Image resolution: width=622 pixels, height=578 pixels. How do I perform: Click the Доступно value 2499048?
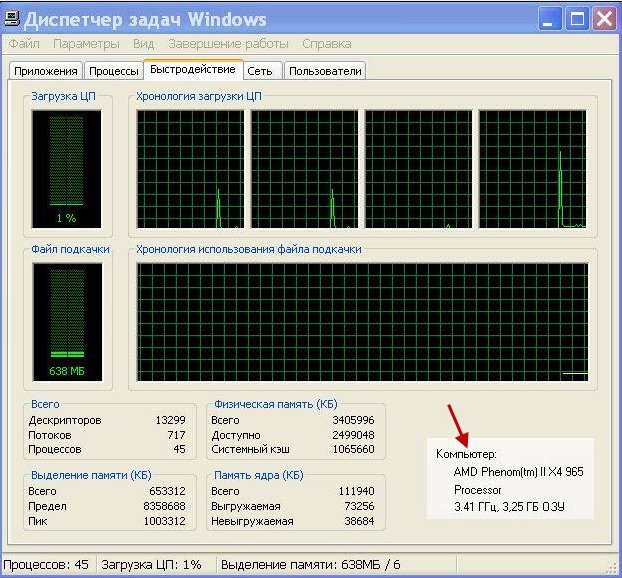tap(353, 435)
